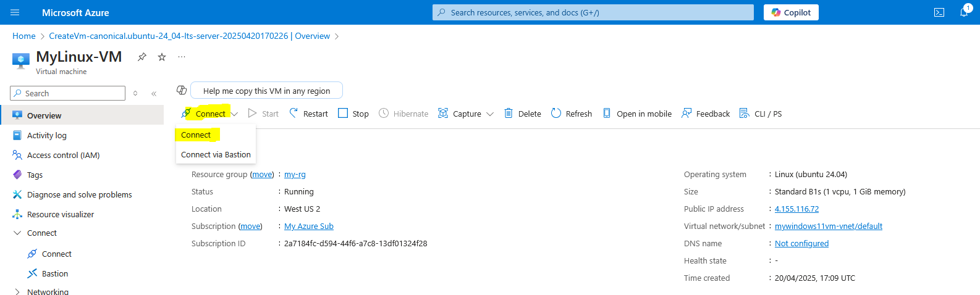Click the virtual machine icon beside the title
Image resolution: width=980 pixels, height=295 pixels.
[21, 60]
